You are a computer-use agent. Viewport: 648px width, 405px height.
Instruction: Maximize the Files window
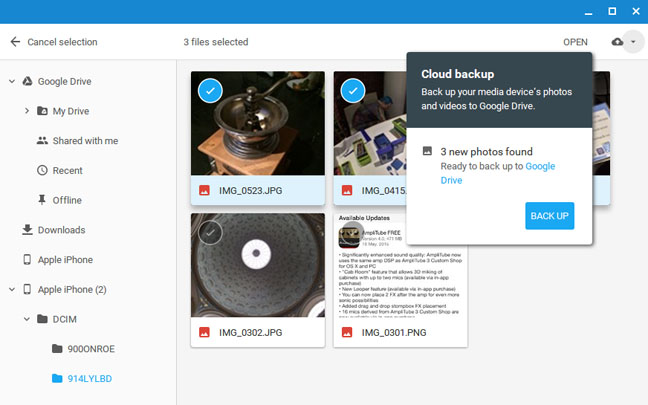[612, 11]
